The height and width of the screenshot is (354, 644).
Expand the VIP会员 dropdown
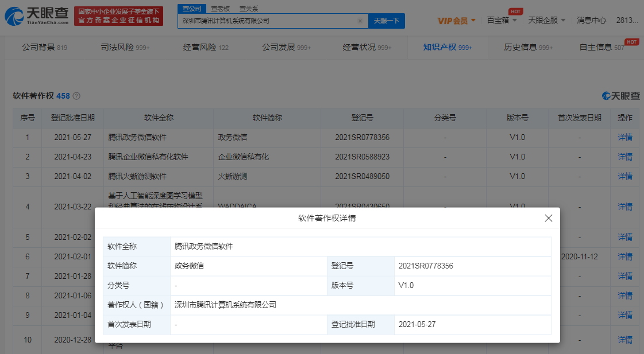(457, 21)
